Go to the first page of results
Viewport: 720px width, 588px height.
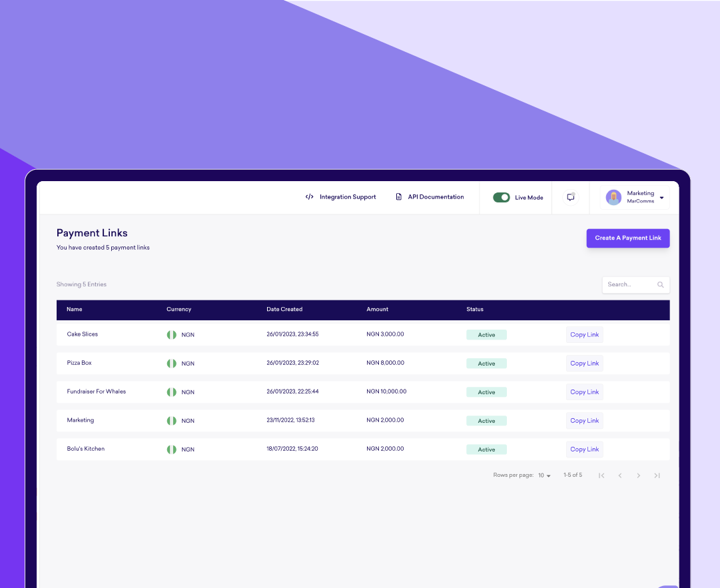(601, 475)
